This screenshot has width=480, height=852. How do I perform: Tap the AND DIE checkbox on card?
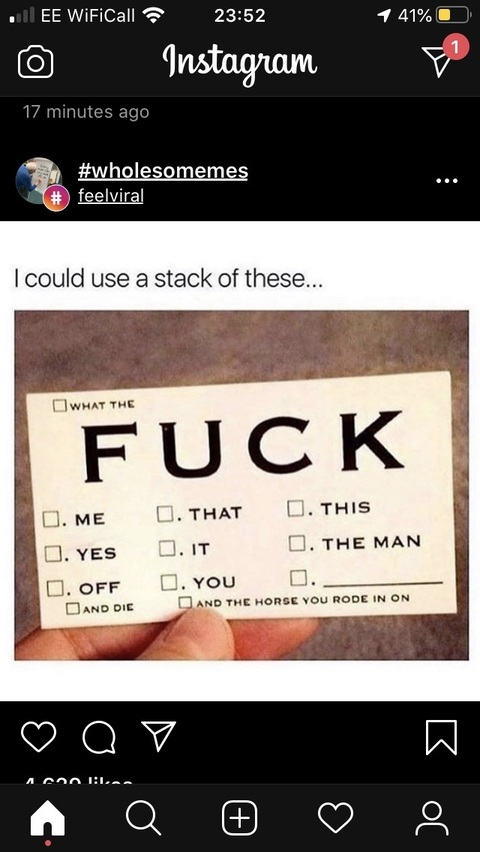73,607
